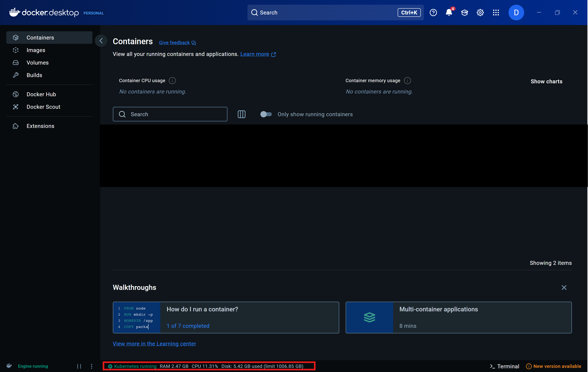Screen dimensions: 588x372
Task: Open the user account avatar menu
Action: click(x=516, y=13)
